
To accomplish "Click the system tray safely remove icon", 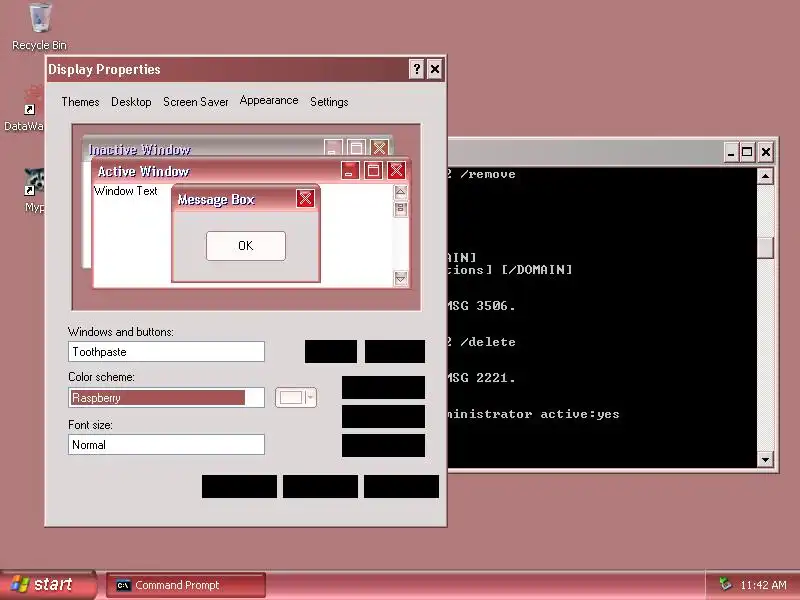I will pyautogui.click(x=725, y=584).
